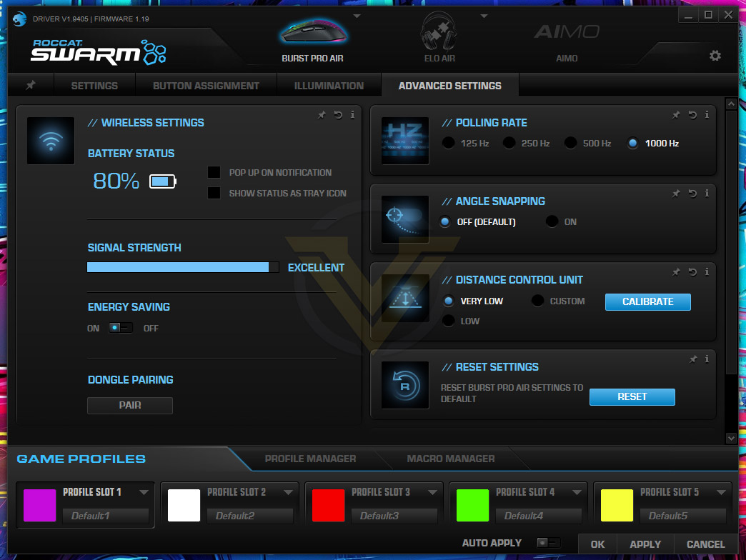The image size is (746, 560).
Task: Switch to the Settings tab
Action: [x=94, y=86]
